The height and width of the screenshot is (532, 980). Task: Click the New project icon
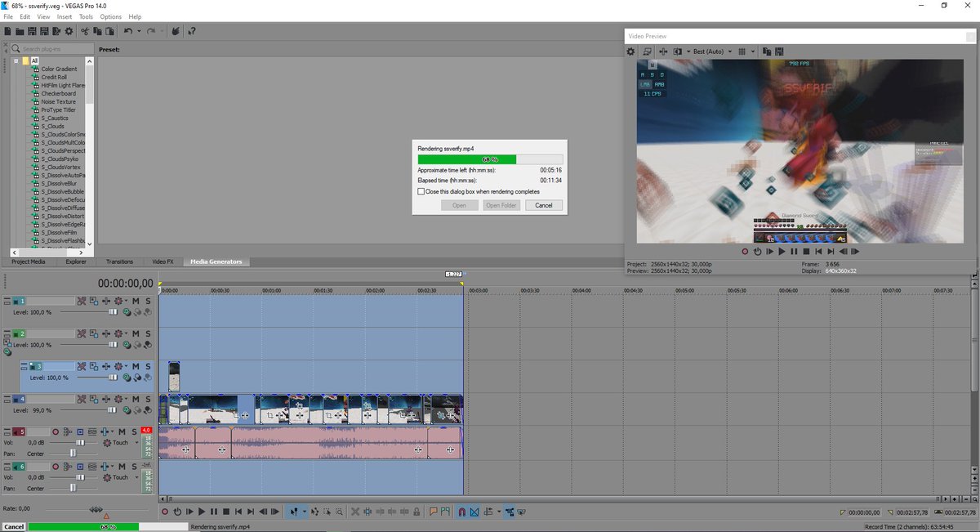point(7,31)
